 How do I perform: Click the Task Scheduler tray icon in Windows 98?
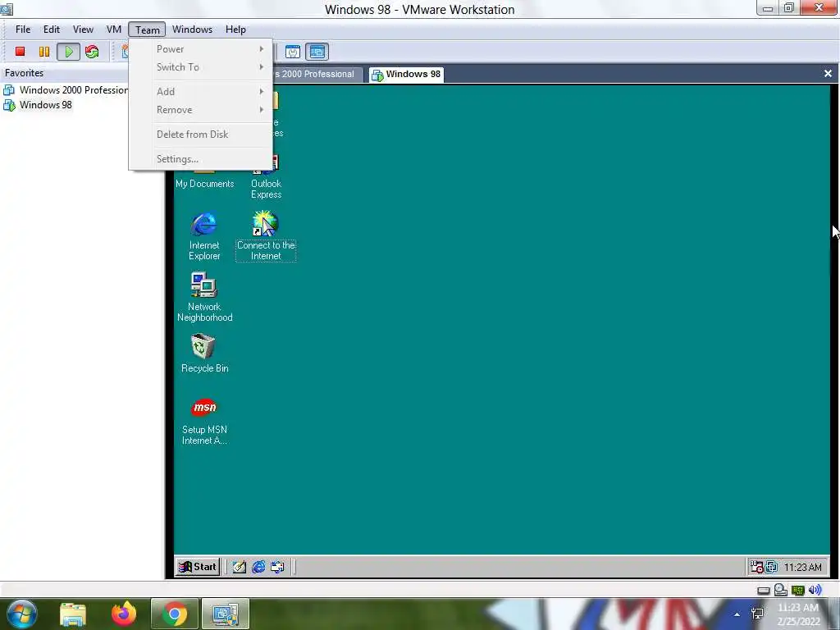[756, 567]
